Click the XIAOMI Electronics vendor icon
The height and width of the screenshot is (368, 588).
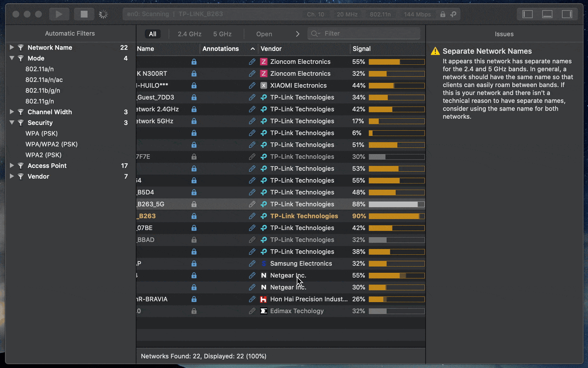coord(263,85)
